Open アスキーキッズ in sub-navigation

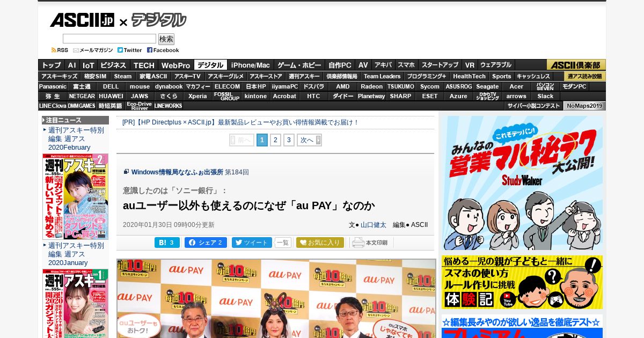(60, 76)
